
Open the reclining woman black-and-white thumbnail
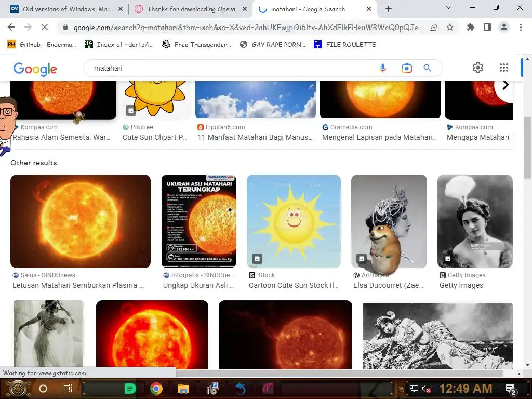point(437,336)
